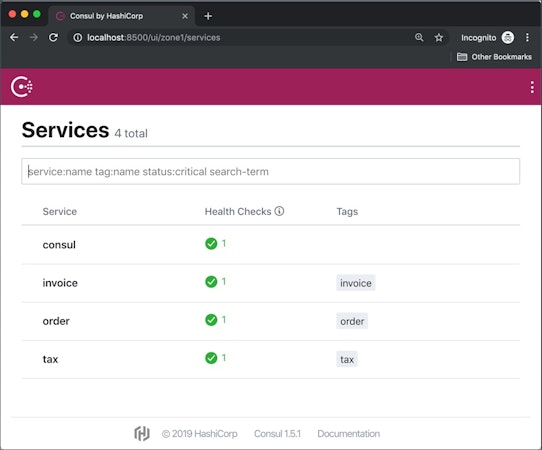Click the green check icon for invoice

(211, 282)
